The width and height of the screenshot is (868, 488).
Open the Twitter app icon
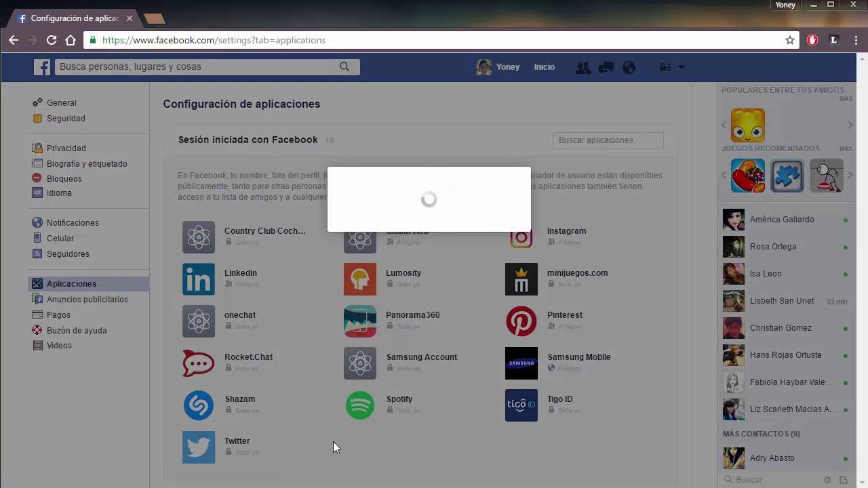(x=199, y=447)
